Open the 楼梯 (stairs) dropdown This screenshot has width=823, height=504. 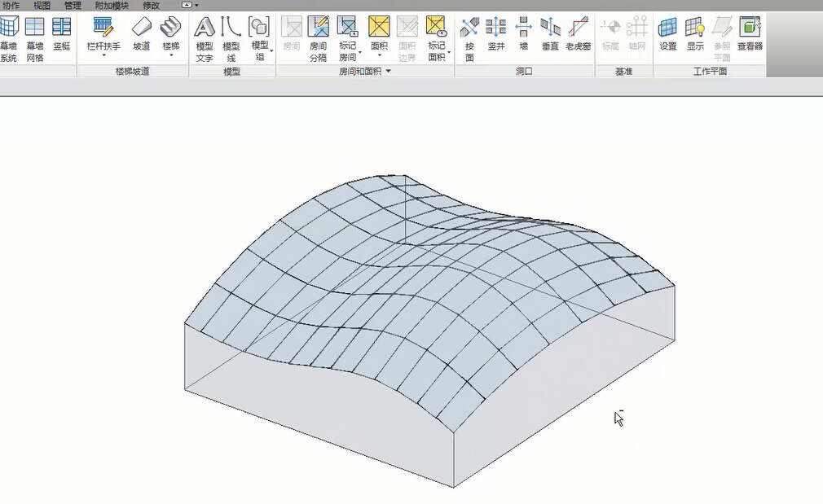170,55
